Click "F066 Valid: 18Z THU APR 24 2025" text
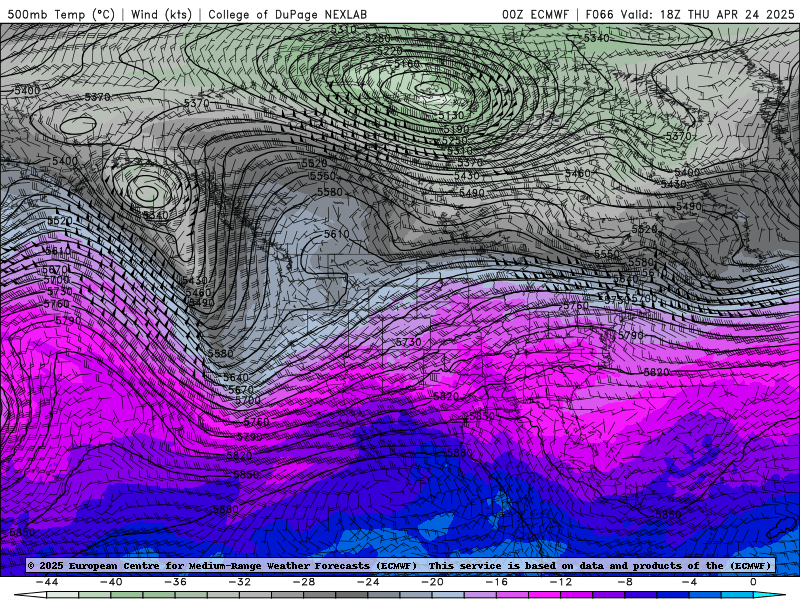 pyautogui.click(x=690, y=14)
